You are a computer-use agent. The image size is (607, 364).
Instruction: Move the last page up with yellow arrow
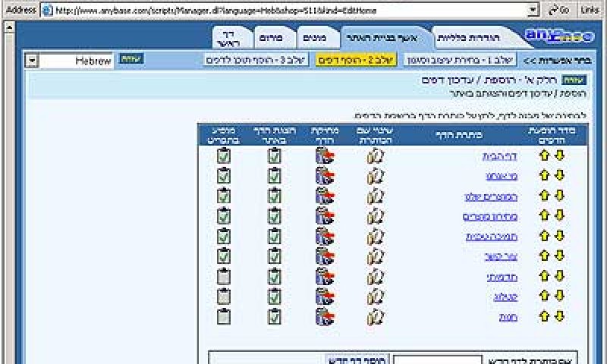(x=544, y=316)
